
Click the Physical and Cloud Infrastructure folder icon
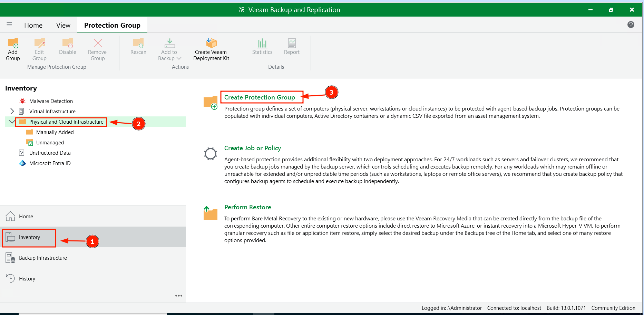coord(22,122)
